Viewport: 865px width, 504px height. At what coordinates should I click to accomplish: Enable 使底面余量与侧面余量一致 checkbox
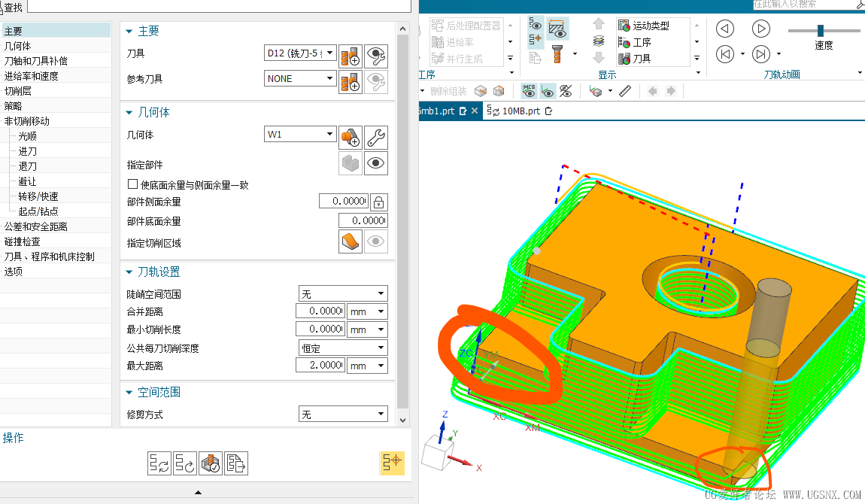[133, 184]
